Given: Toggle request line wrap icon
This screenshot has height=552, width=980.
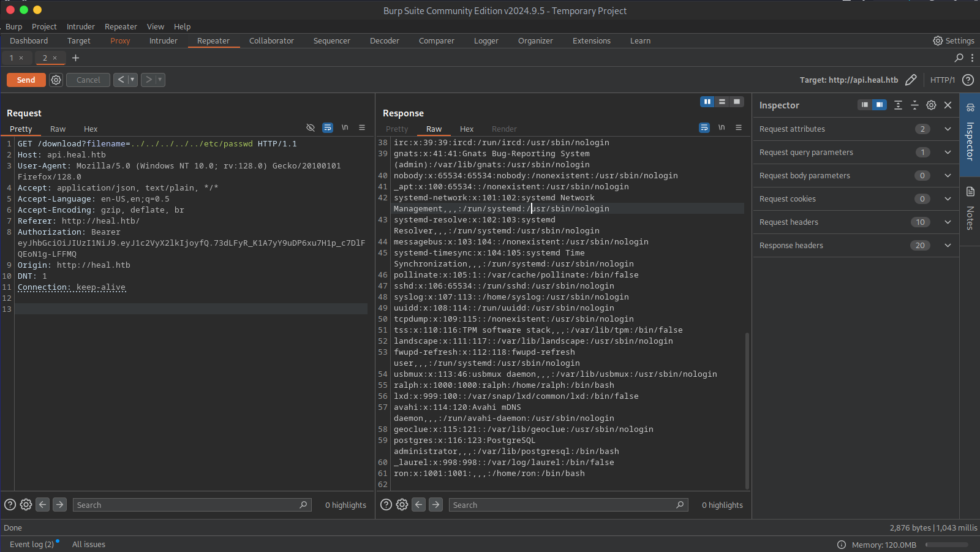Looking at the screenshot, I should click(328, 127).
